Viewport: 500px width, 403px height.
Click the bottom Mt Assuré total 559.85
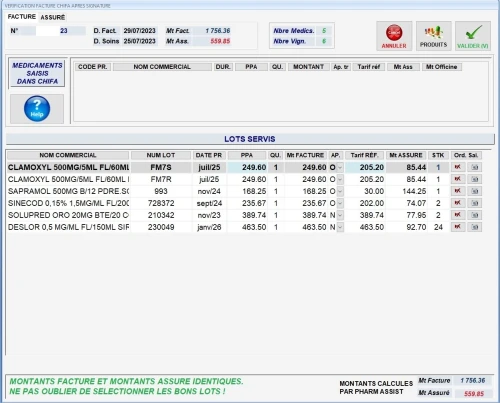tap(473, 394)
